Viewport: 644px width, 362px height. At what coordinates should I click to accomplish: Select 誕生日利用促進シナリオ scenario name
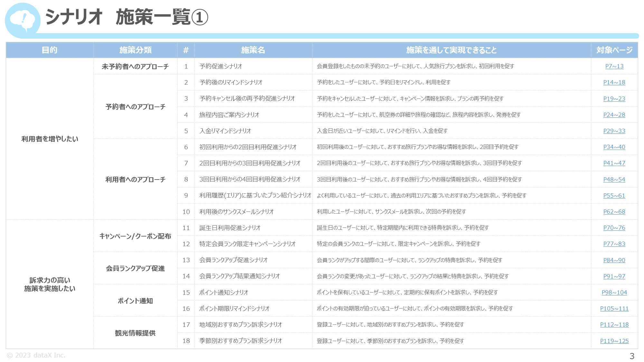230,228
